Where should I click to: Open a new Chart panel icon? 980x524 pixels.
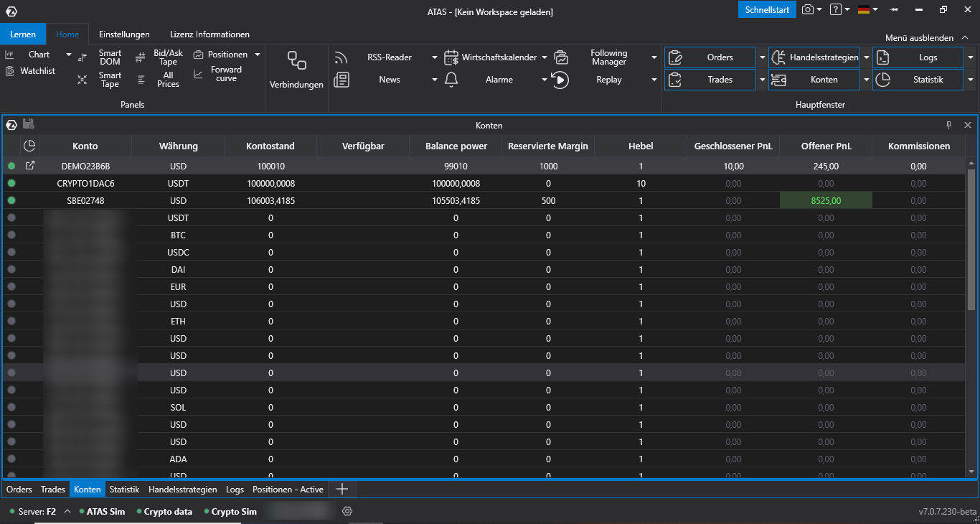coord(9,55)
